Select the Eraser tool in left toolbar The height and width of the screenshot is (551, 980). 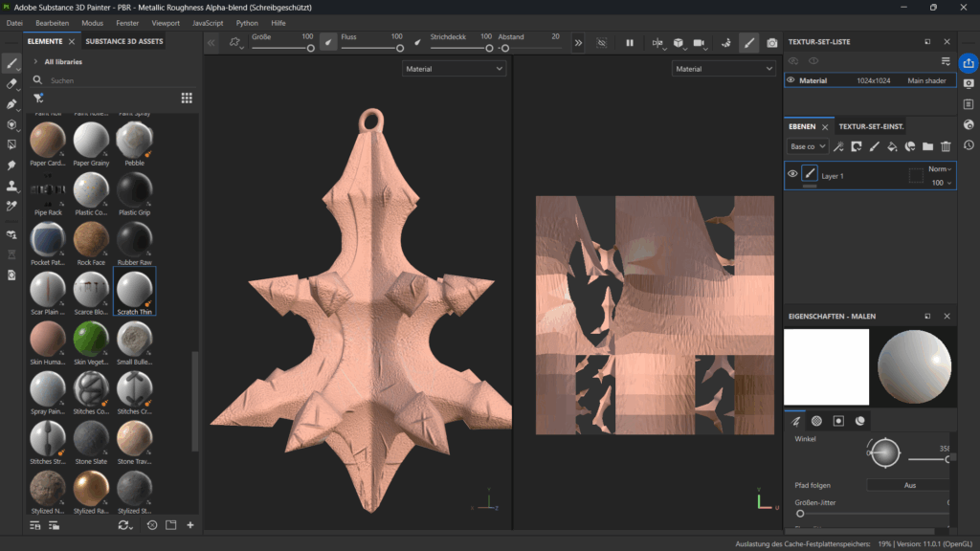[x=11, y=84]
